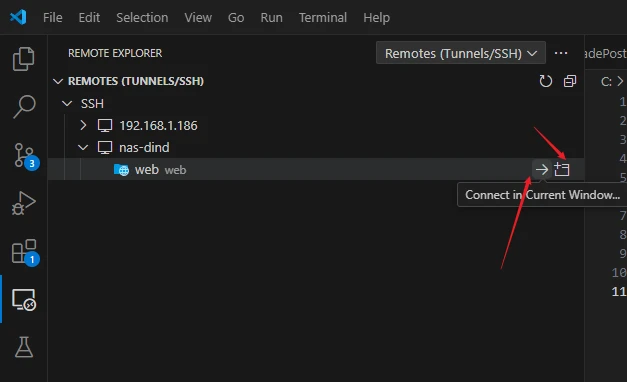This screenshot has height=382, width=627.
Task: Connect web folder in current window arrow
Action: (x=542, y=170)
